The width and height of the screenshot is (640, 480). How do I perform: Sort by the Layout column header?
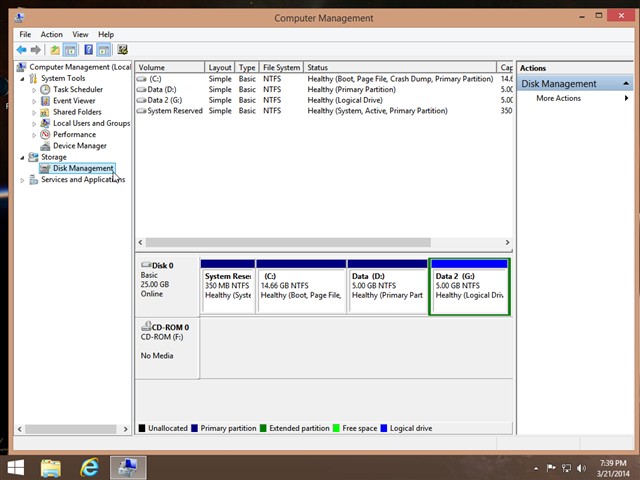click(220, 67)
